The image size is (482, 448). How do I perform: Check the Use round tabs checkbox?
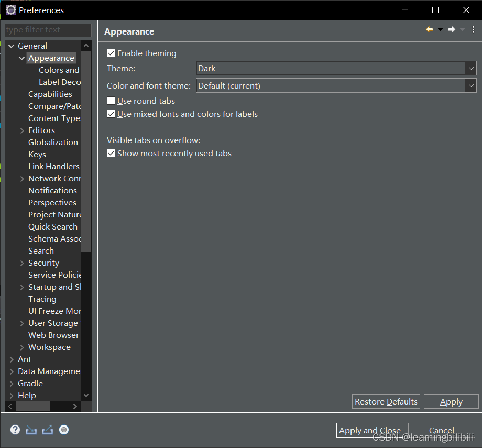coord(111,101)
